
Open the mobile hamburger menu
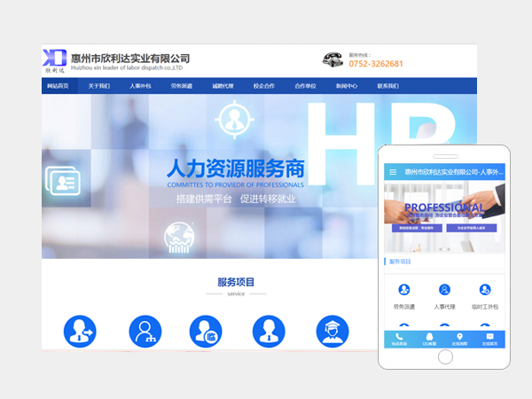pos(393,172)
